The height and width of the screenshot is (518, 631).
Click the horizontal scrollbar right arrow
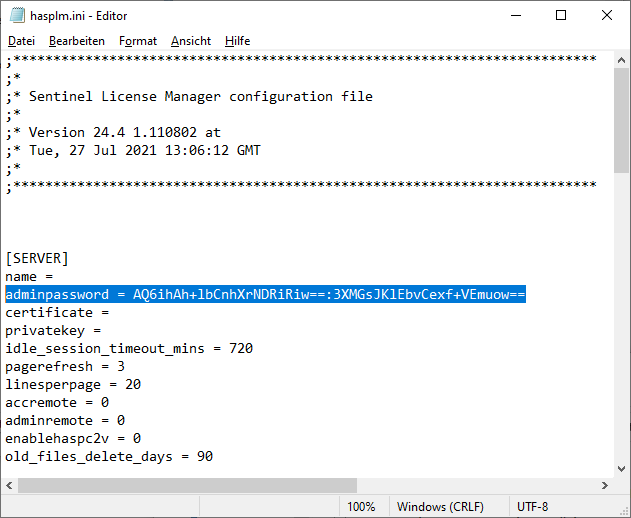(605, 485)
